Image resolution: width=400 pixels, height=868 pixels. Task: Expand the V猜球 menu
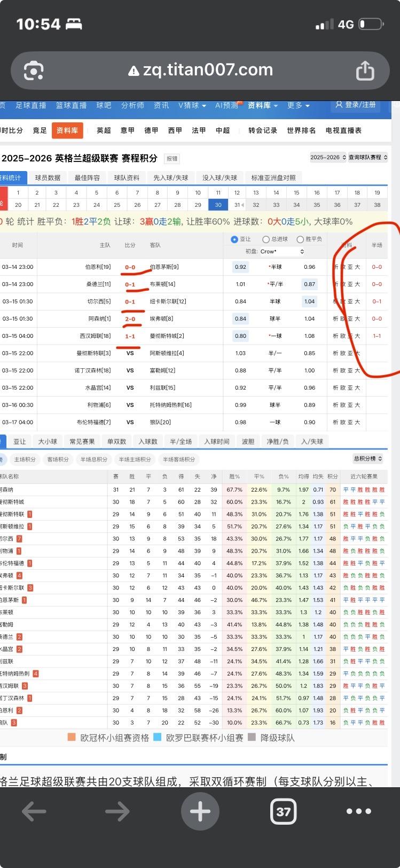click(x=192, y=105)
